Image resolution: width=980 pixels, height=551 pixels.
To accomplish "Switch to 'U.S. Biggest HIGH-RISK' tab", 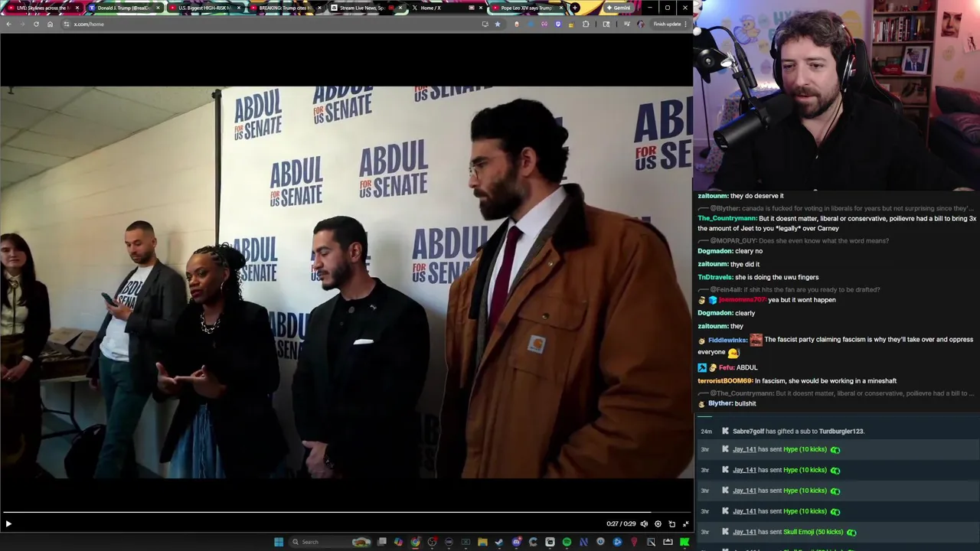I will (204, 8).
